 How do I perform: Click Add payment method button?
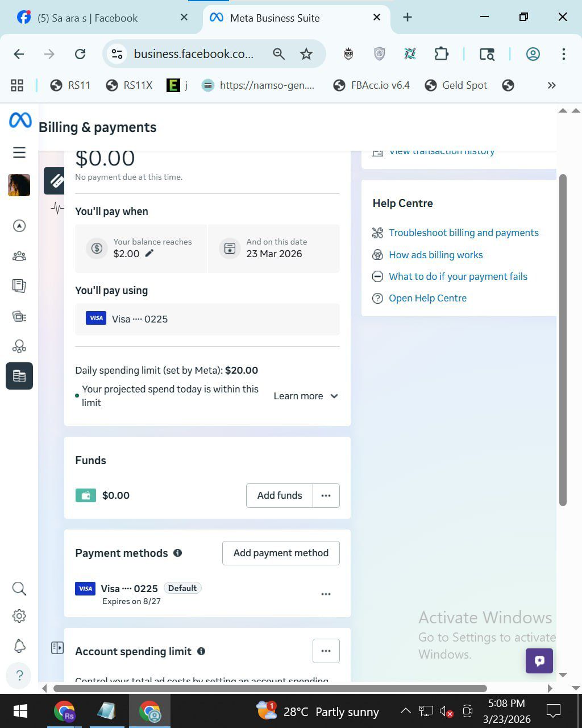[x=281, y=553]
